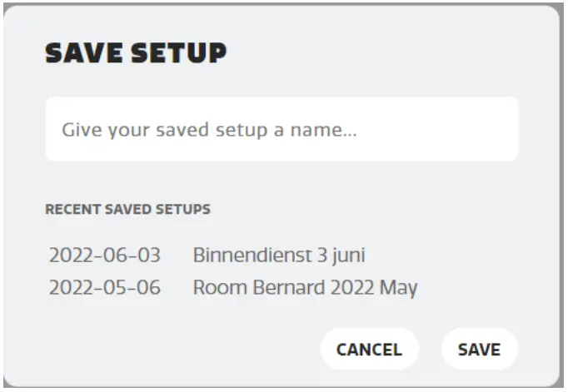Click the empty right end of name field

pyautogui.click(x=483, y=130)
